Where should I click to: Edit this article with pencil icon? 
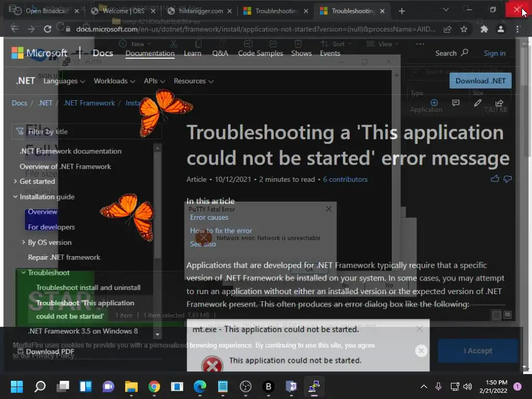(477, 102)
